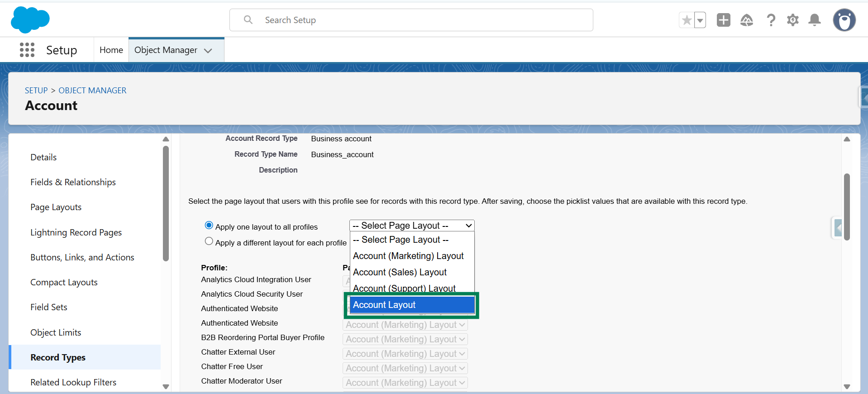Choose Account (Support) Layout option
Screen dimensions: 868x394
click(x=412, y=287)
